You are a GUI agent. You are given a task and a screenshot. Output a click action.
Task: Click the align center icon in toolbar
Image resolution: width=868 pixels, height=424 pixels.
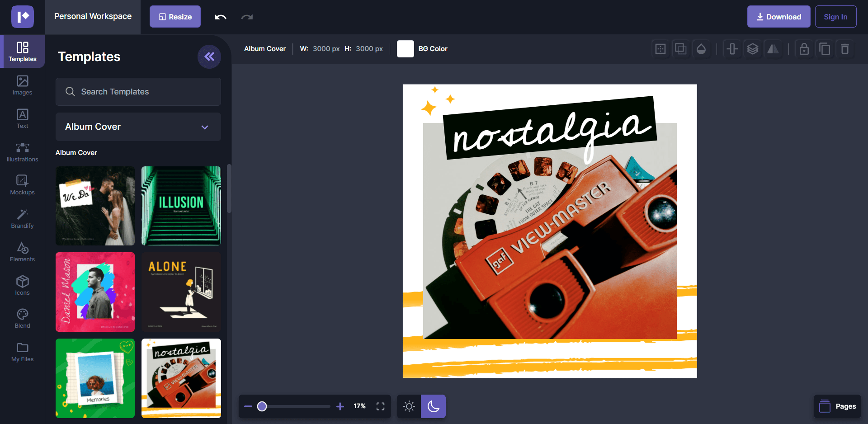732,49
